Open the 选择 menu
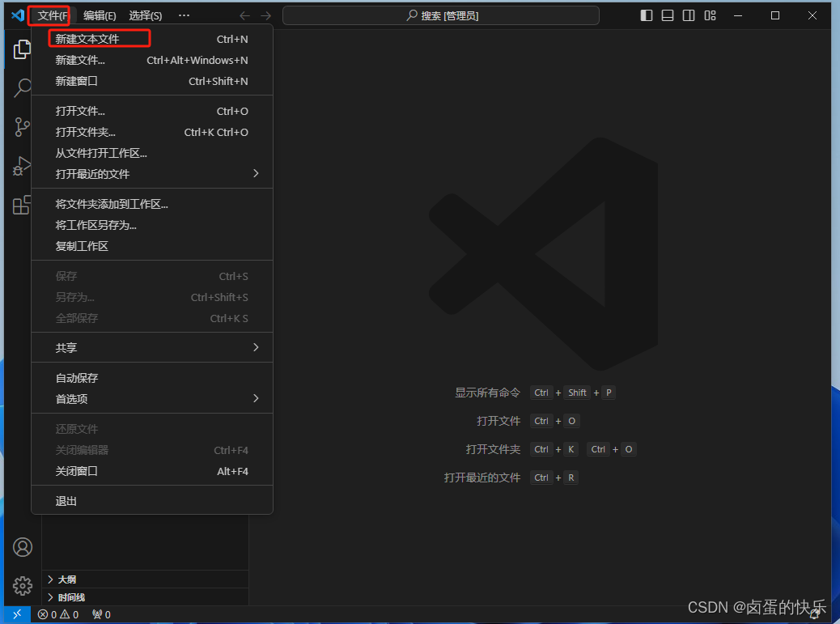This screenshot has width=840, height=624. 143,15
